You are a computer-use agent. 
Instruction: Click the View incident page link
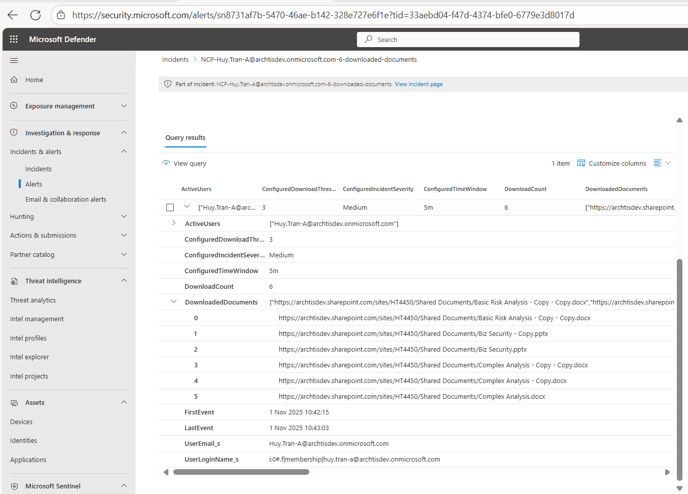coord(418,85)
